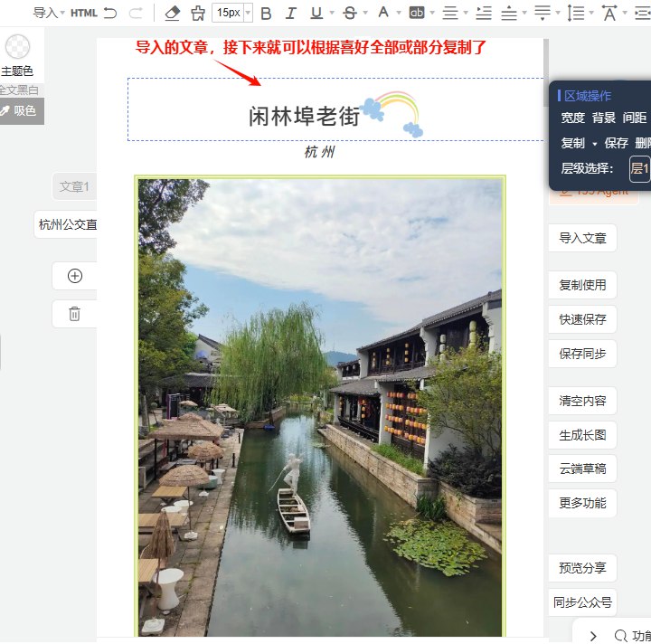Toggle 全文黑白 black-white mode
651x644 pixels.
[x=20, y=90]
